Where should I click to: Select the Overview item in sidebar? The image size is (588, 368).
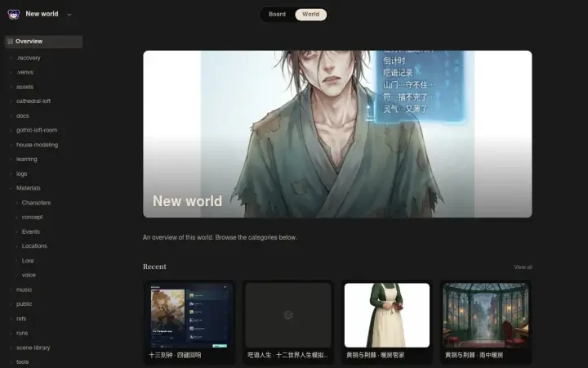point(44,42)
